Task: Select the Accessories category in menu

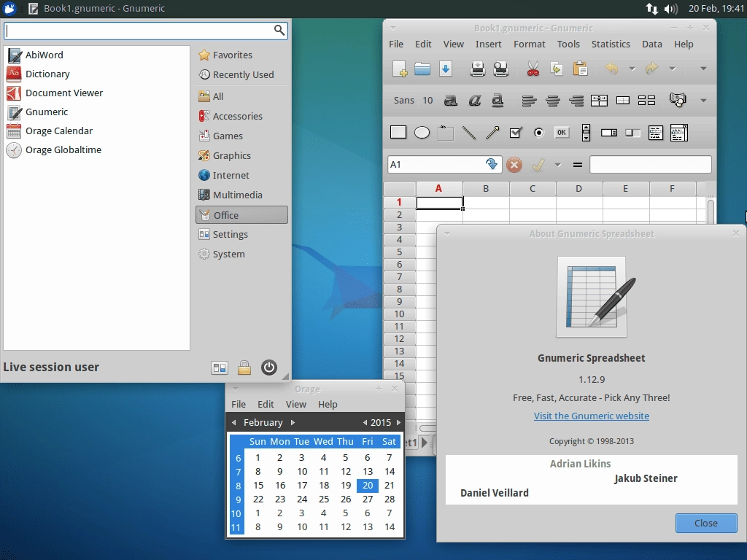Action: (241, 116)
